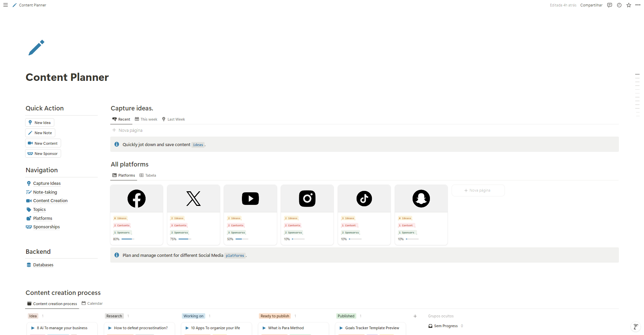This screenshot has height=335, width=644.
Task: Add Nova página card in platforms gallery
Action: 478,190
